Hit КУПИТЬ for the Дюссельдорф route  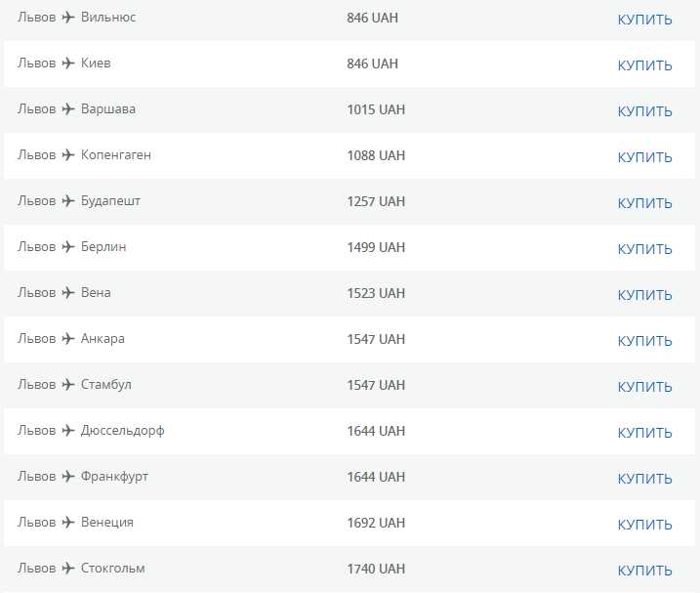[644, 433]
